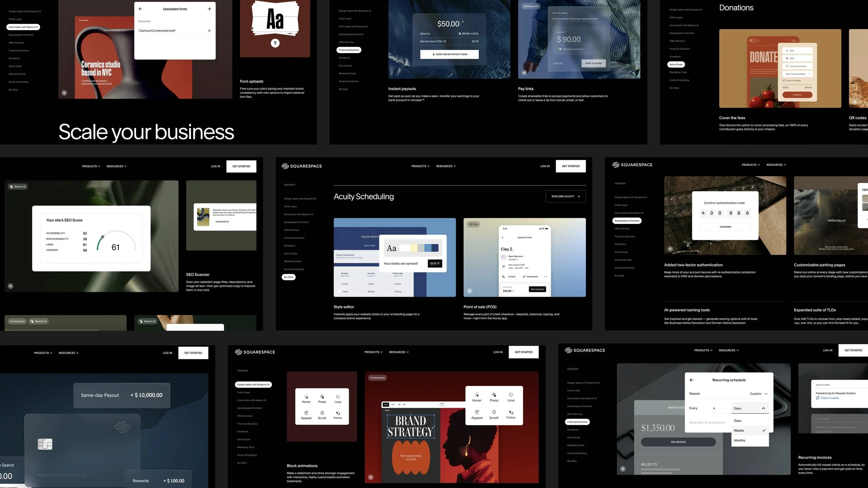This screenshot has width=868, height=488.
Task: Click the plus icon in Uploaded fonts header
Action: [209, 9]
